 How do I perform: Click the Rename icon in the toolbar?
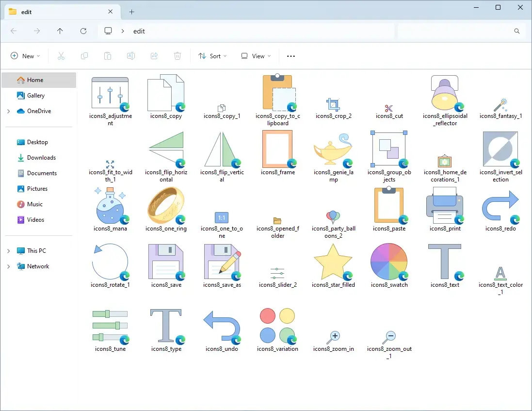(x=131, y=56)
